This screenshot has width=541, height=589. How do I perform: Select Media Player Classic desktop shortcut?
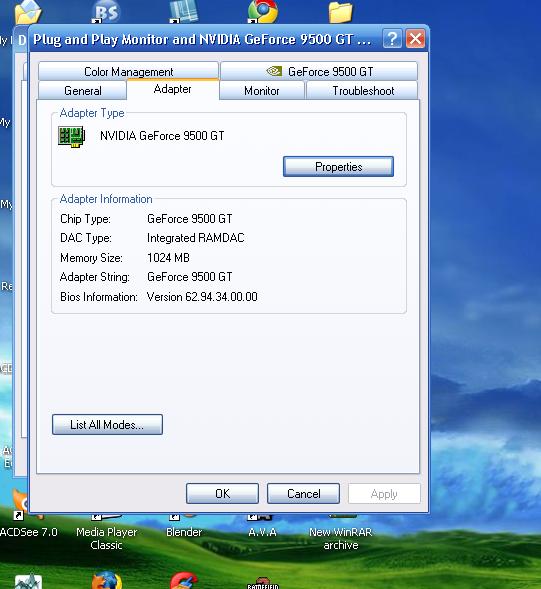pyautogui.click(x=106, y=538)
